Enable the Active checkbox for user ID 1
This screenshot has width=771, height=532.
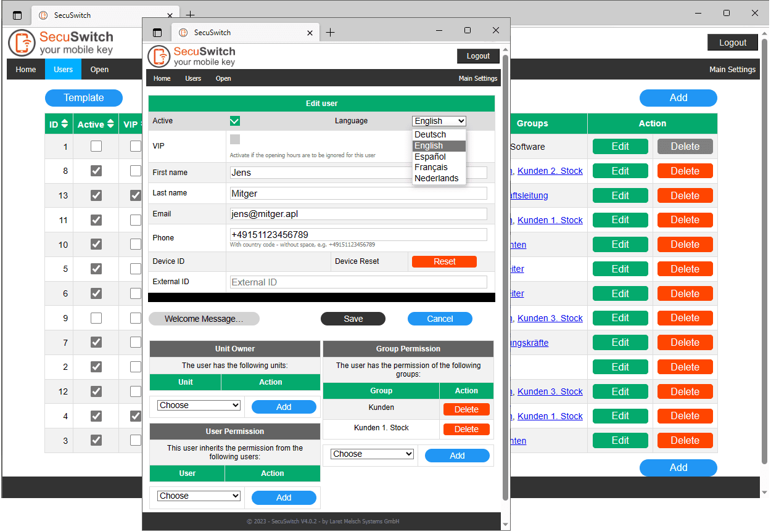point(96,147)
